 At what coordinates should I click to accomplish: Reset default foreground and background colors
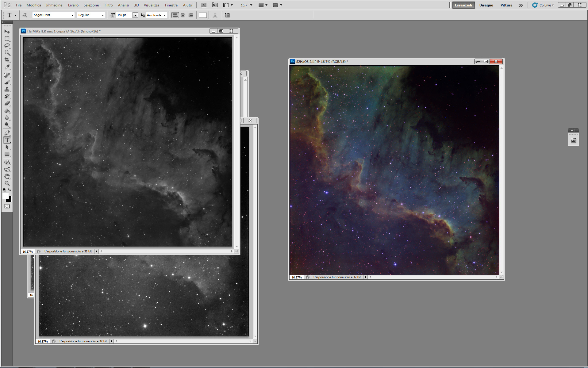tap(4, 190)
